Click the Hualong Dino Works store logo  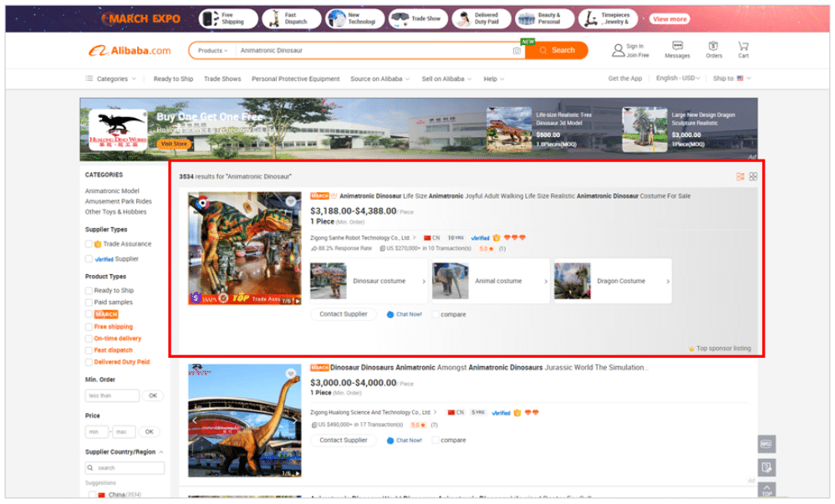coord(118,130)
